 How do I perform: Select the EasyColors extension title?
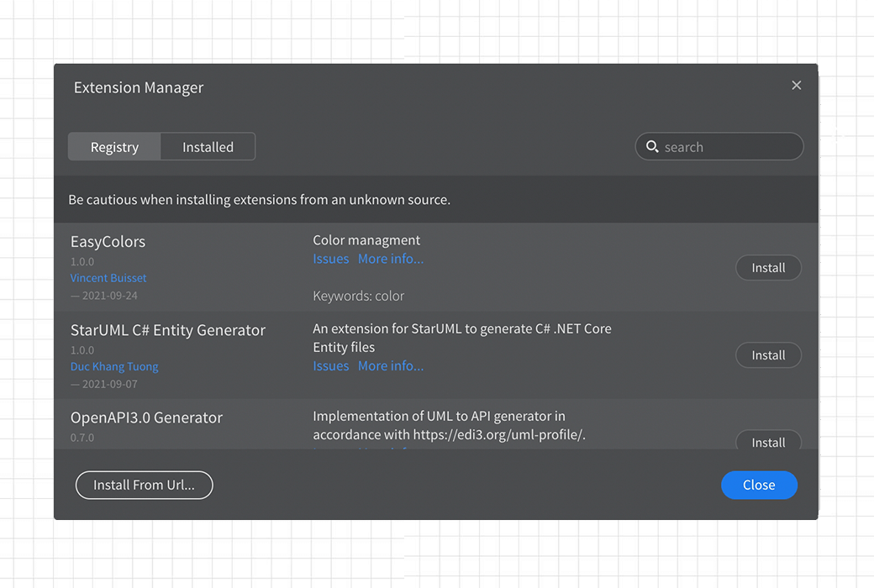pos(108,241)
